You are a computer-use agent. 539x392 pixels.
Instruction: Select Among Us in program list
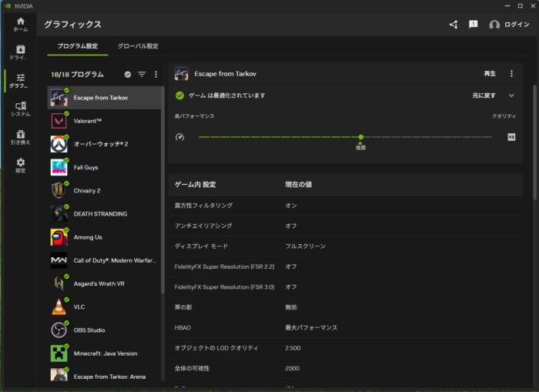[x=104, y=237]
